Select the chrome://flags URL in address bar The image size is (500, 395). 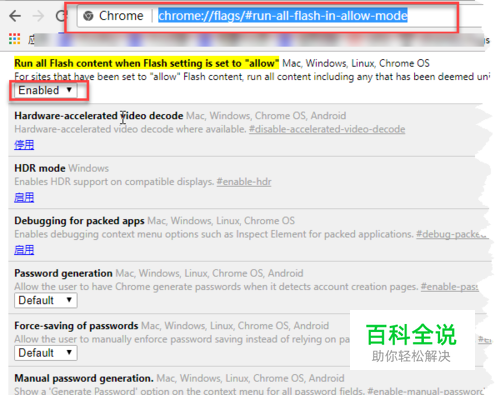point(283,16)
